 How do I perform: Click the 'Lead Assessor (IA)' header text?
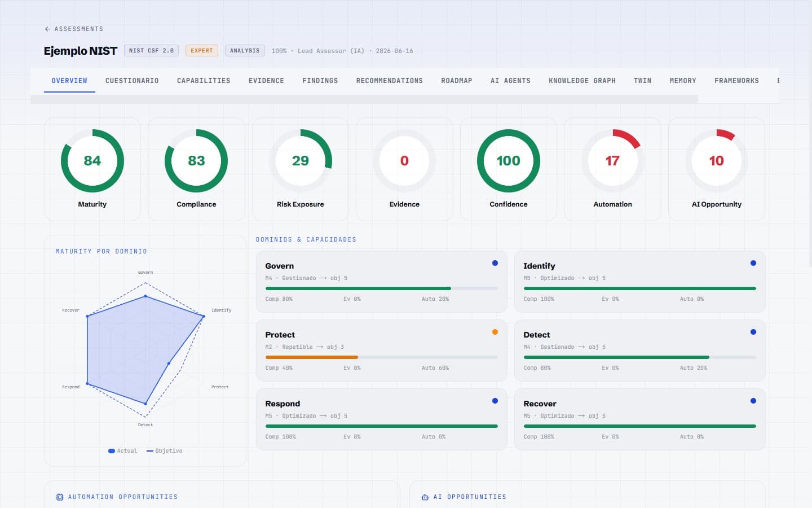(x=331, y=51)
